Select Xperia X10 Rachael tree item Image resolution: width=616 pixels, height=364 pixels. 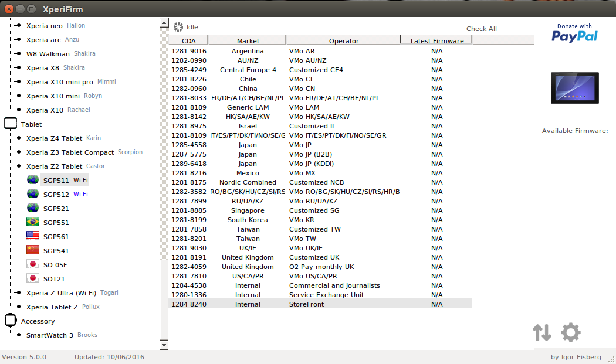(x=58, y=110)
